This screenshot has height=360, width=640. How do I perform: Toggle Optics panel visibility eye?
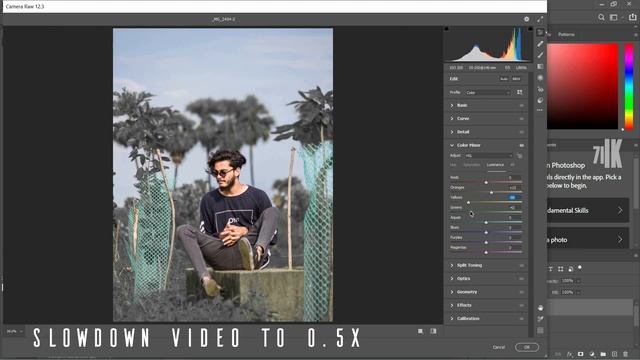[522, 279]
